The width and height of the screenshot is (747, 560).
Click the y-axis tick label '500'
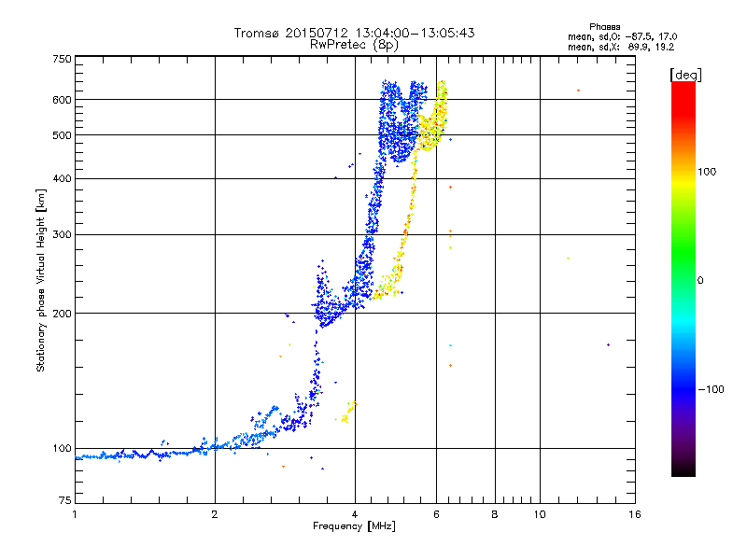[62, 135]
